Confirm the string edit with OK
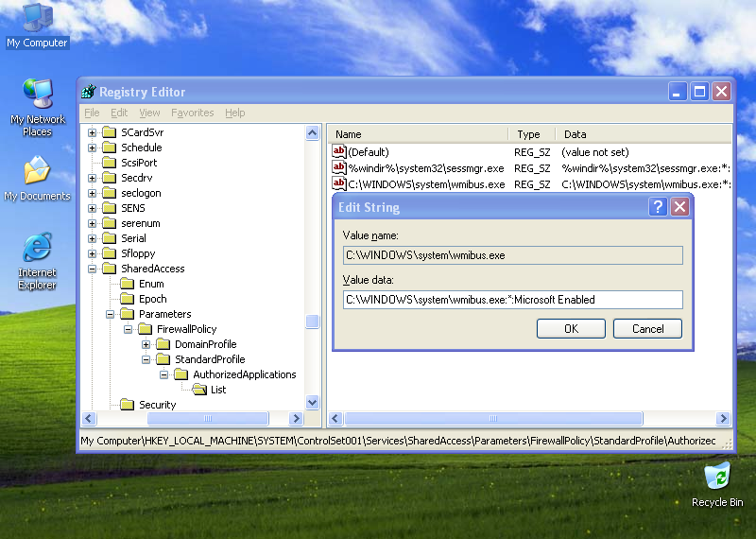 (x=571, y=329)
